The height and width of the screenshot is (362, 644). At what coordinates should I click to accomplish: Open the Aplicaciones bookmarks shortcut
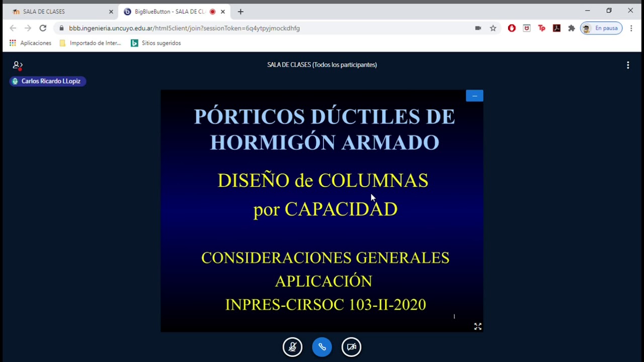(x=30, y=43)
